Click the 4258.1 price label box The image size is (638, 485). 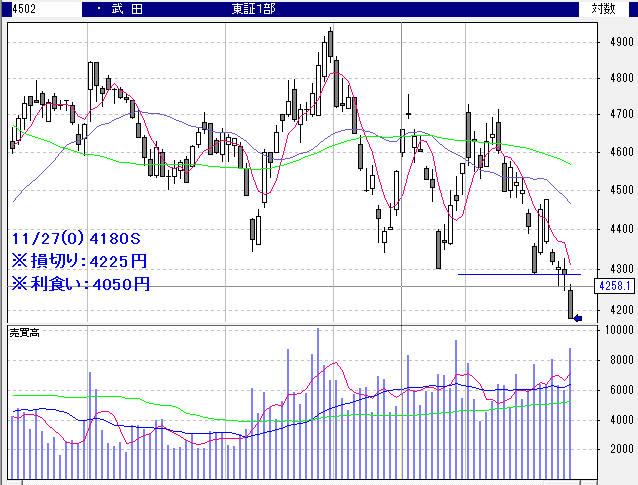point(610,286)
